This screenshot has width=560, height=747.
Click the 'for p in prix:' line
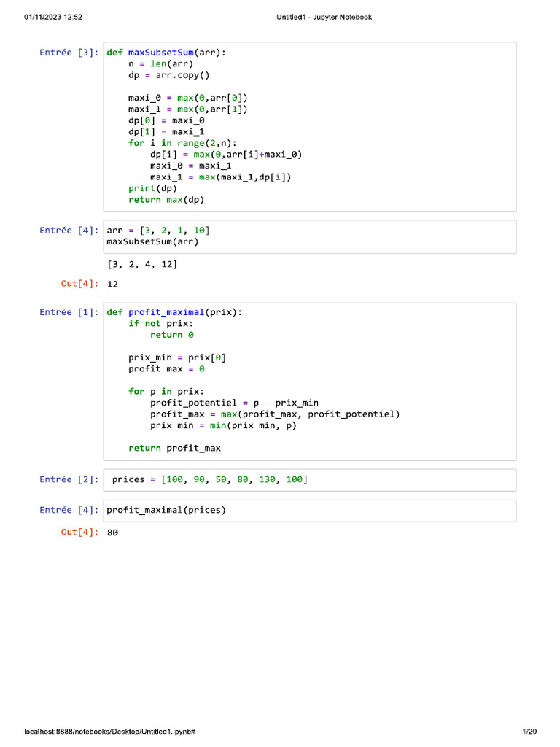tap(166, 392)
